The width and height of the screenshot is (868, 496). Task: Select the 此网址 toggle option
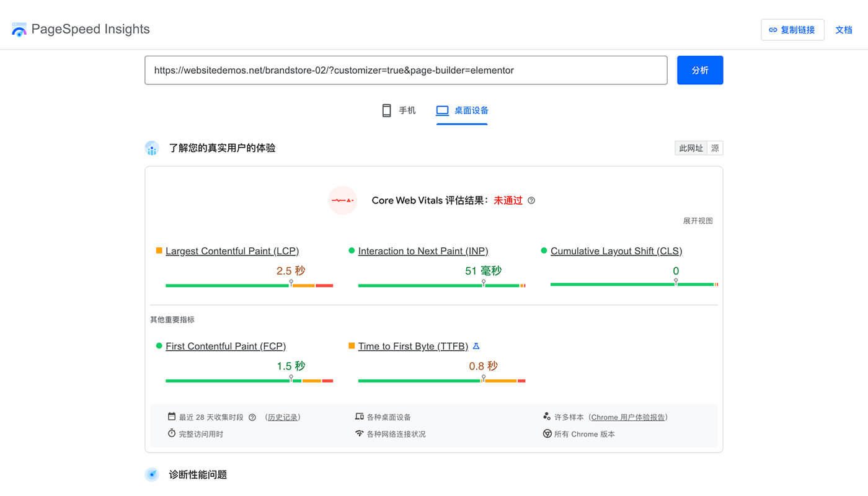691,148
